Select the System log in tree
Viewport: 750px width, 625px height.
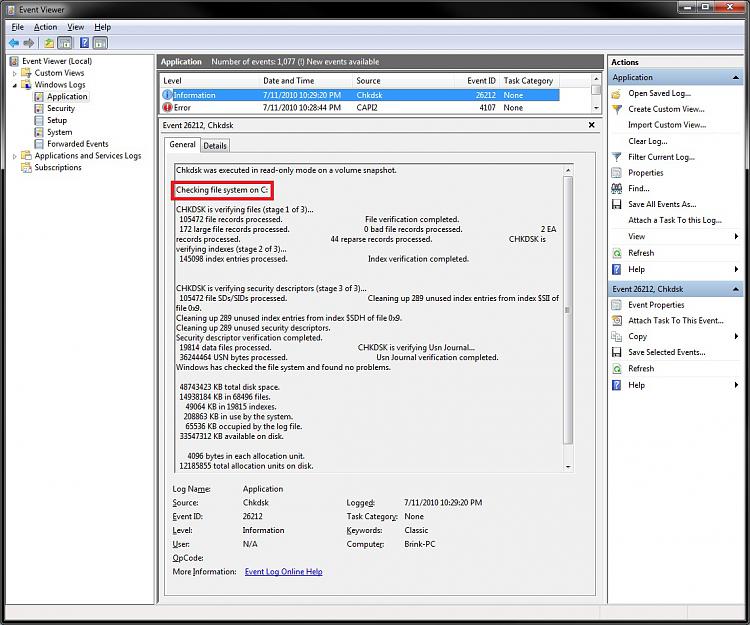click(60, 132)
